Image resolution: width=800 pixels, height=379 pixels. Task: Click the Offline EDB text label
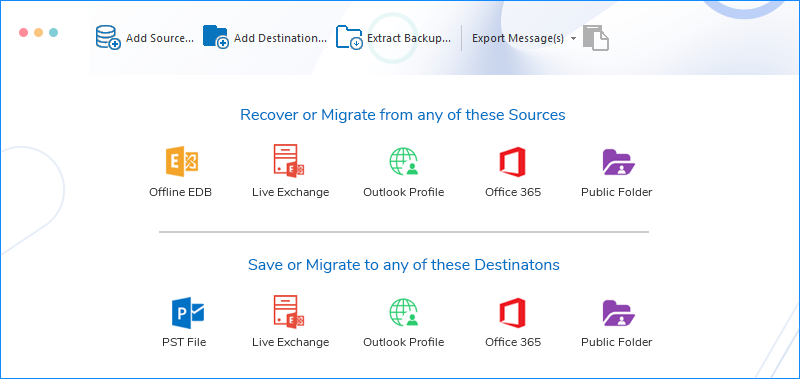tap(180, 192)
